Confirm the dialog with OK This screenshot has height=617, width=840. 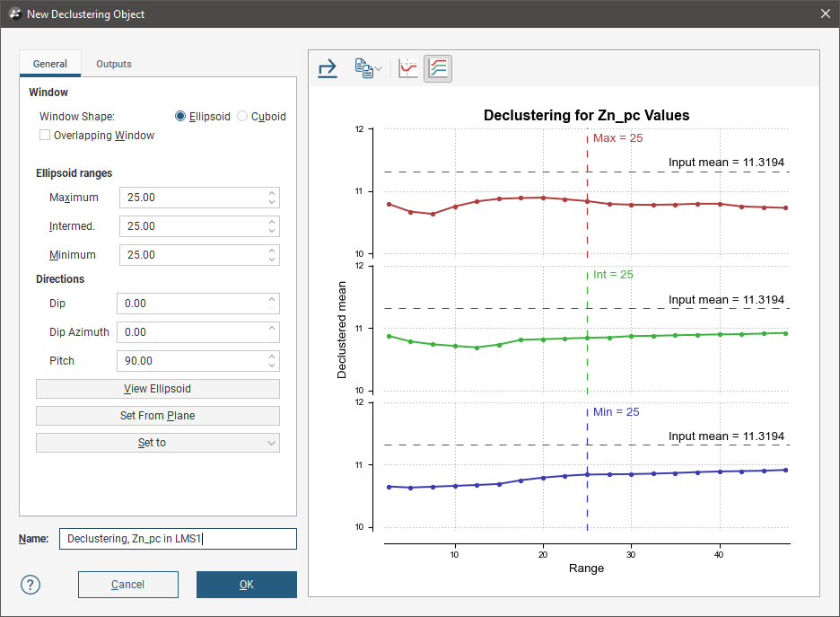(x=247, y=585)
